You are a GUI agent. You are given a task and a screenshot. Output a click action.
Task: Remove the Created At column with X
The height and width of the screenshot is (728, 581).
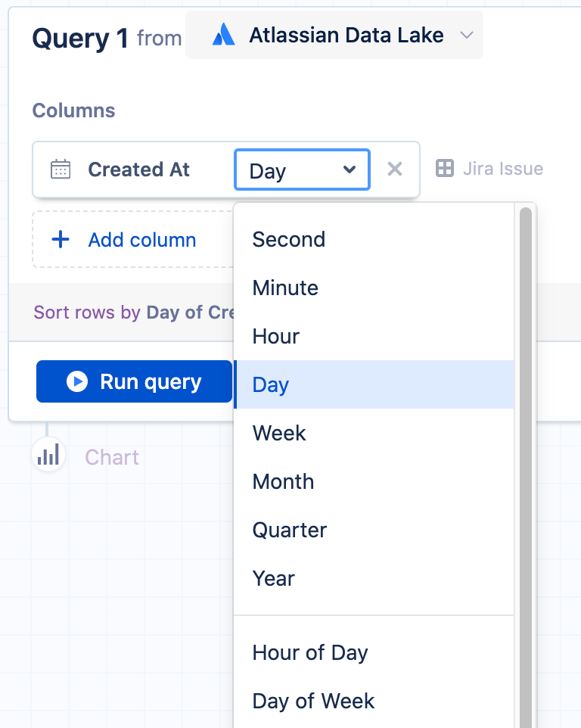[x=395, y=169]
